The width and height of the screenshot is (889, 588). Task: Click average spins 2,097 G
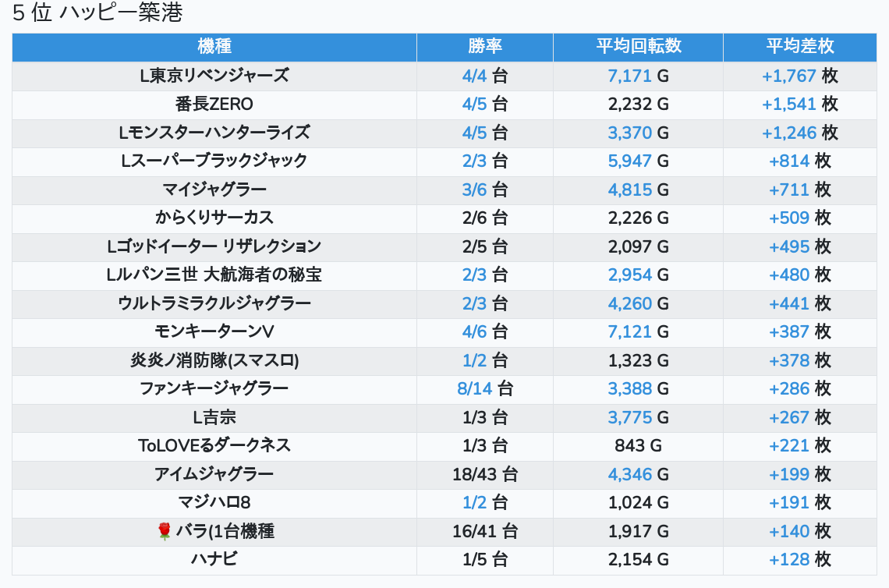pos(639,246)
